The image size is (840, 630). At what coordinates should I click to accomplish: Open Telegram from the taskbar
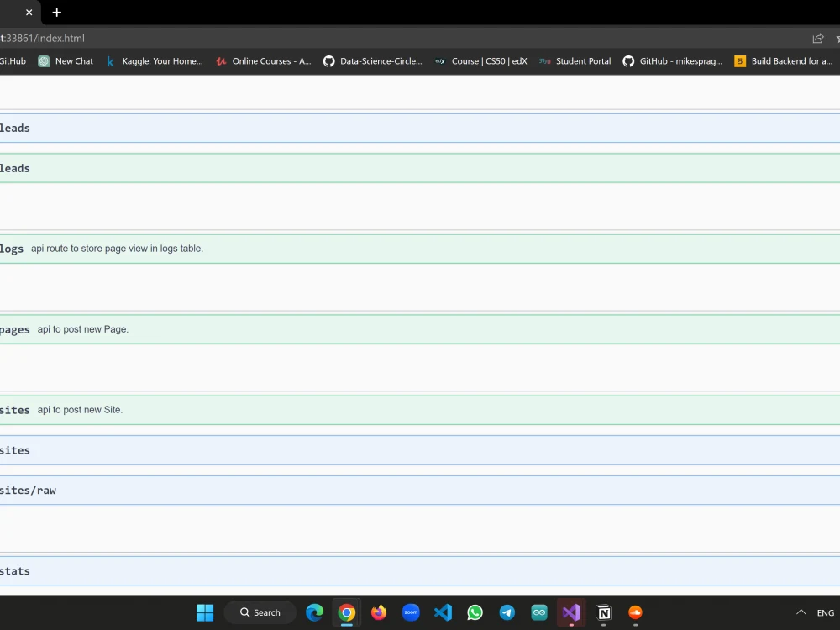507,612
